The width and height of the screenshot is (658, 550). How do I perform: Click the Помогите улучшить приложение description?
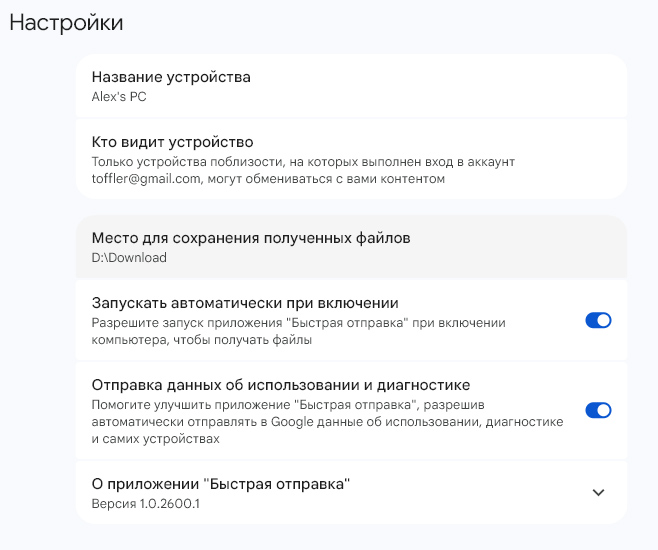coord(288,404)
